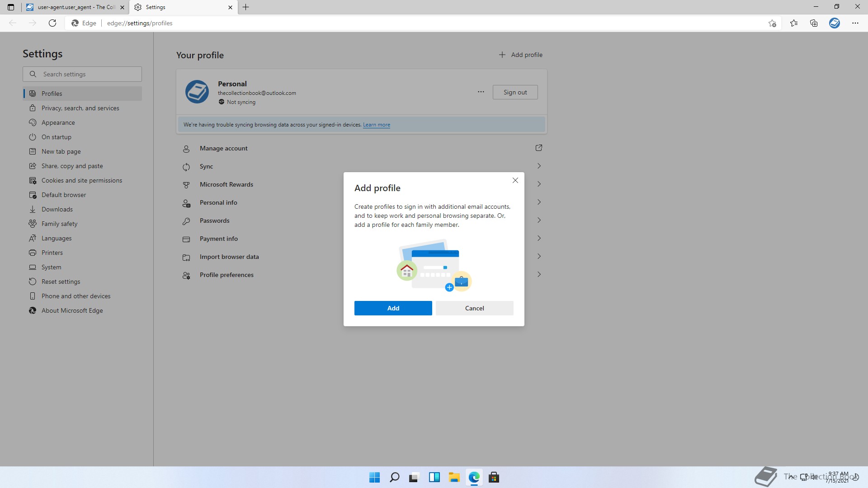Screen dimensions: 868x488
Task: Expand Microsoft Rewards row chevron
Action: [539, 184]
